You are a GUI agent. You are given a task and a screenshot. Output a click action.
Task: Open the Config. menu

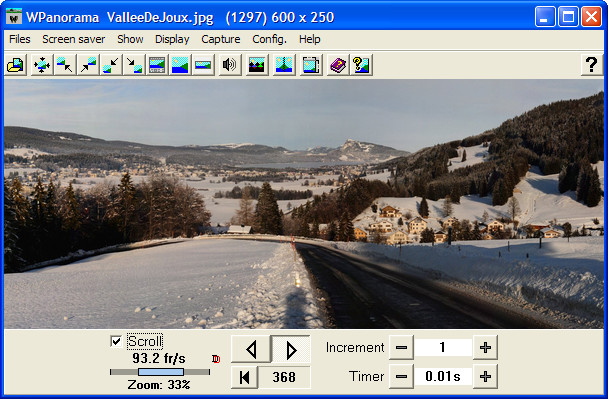coord(269,39)
